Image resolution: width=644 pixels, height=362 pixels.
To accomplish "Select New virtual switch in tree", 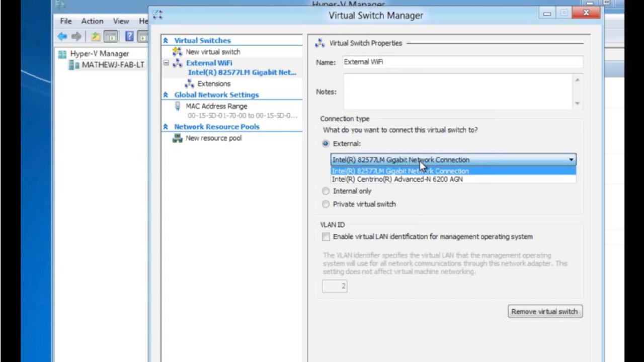I will [213, 51].
